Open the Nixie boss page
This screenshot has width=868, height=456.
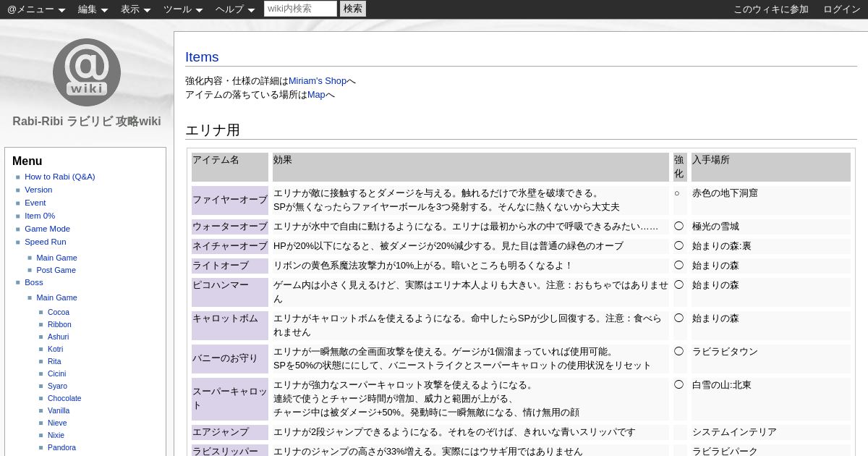(x=56, y=435)
